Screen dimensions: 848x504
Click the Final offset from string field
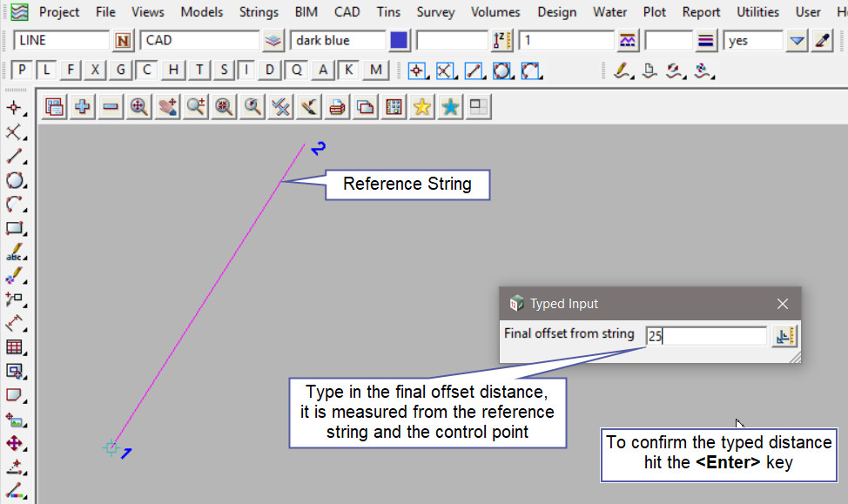[706, 336]
